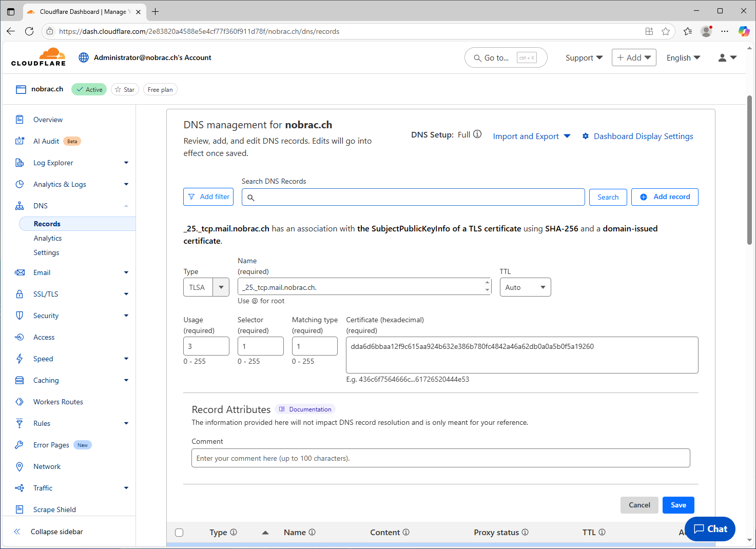This screenshot has width=756, height=549.
Task: Open the Network page
Action: tap(47, 466)
